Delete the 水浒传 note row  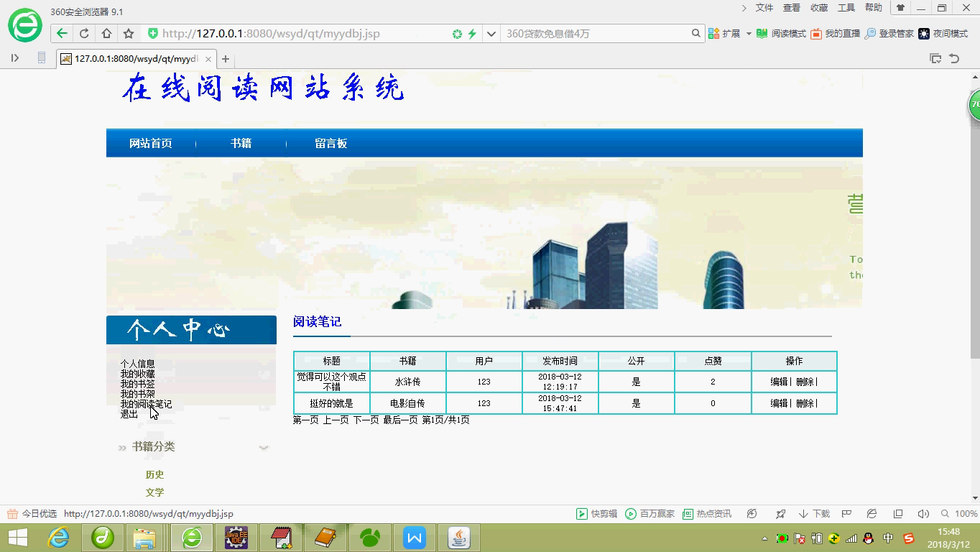pos(805,382)
